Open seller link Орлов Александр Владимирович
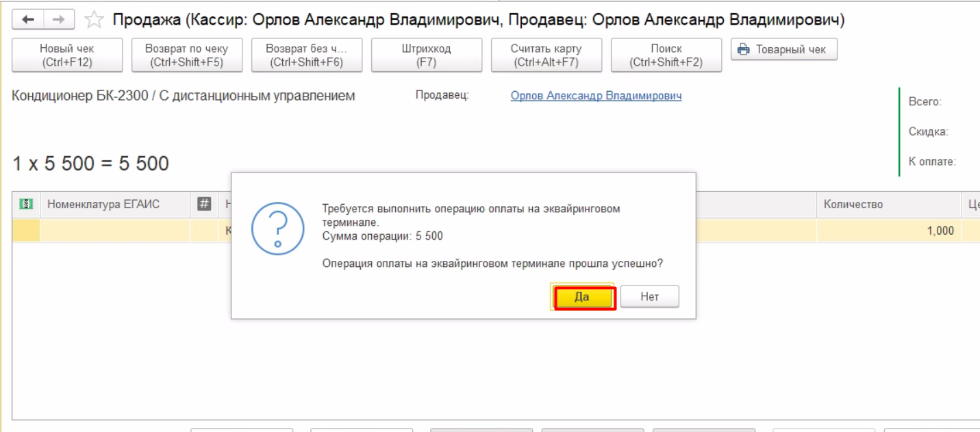The height and width of the screenshot is (432, 980). (x=596, y=96)
